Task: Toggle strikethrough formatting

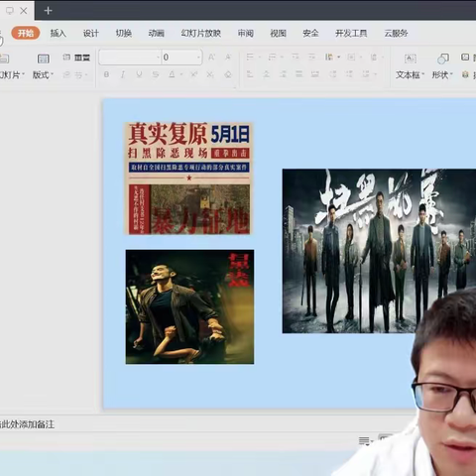Action: point(156,74)
